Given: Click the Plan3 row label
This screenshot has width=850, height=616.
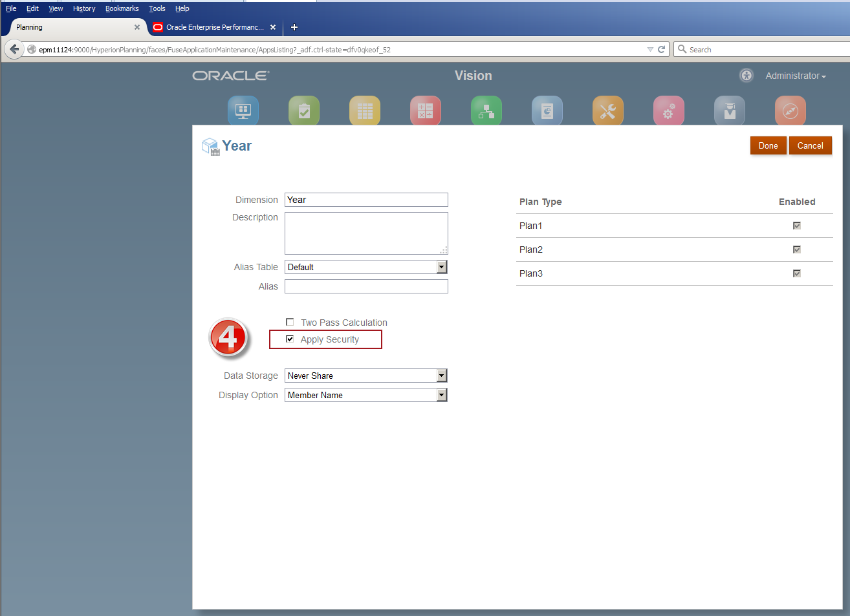Looking at the screenshot, I should (x=531, y=273).
